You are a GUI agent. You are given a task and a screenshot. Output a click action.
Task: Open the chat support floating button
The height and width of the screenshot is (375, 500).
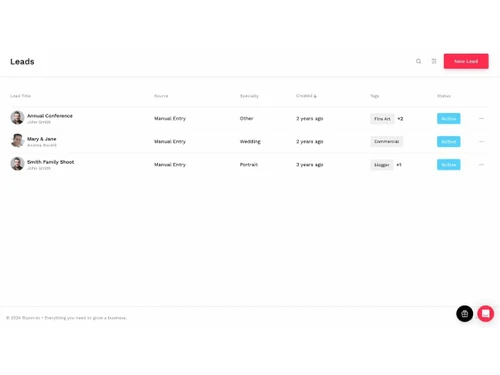(486, 314)
